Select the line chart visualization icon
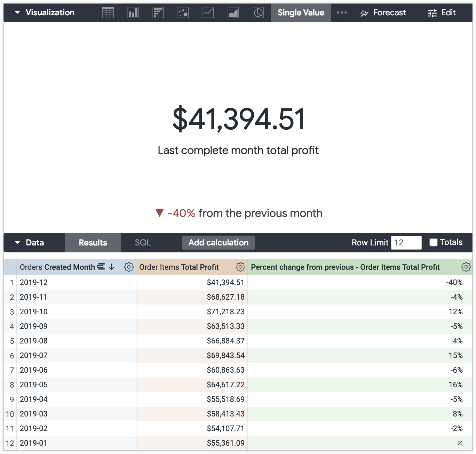The image size is (476, 454). (208, 13)
